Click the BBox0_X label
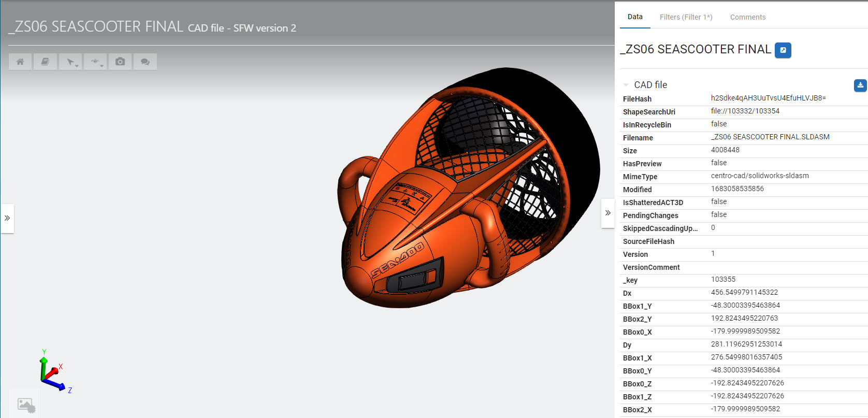The image size is (868, 418). pyautogui.click(x=637, y=332)
